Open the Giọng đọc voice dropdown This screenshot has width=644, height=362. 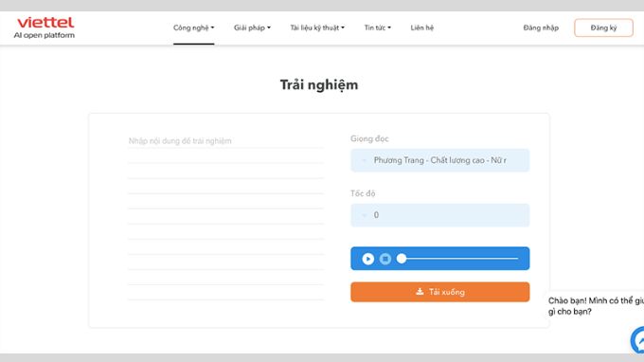click(x=439, y=160)
